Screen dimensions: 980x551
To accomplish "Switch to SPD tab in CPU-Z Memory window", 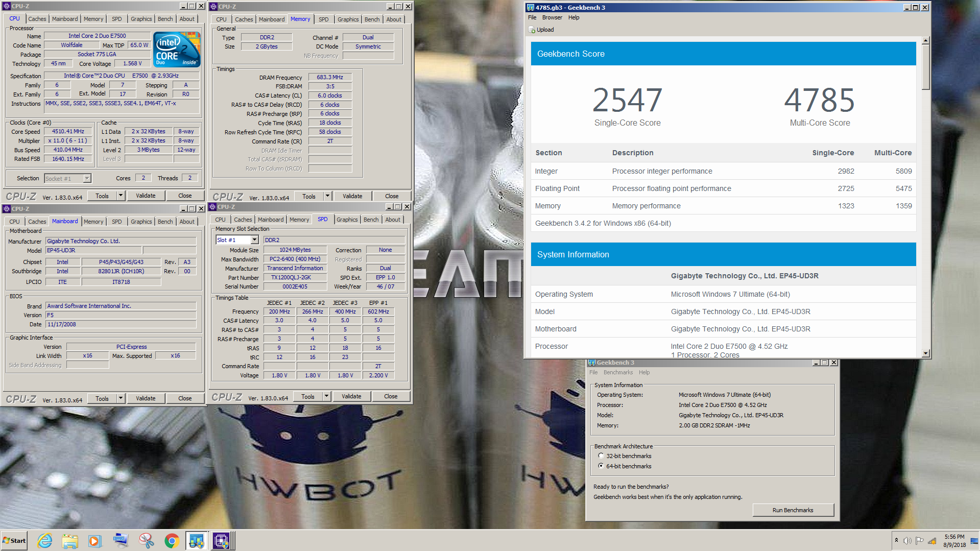I will 324,19.
